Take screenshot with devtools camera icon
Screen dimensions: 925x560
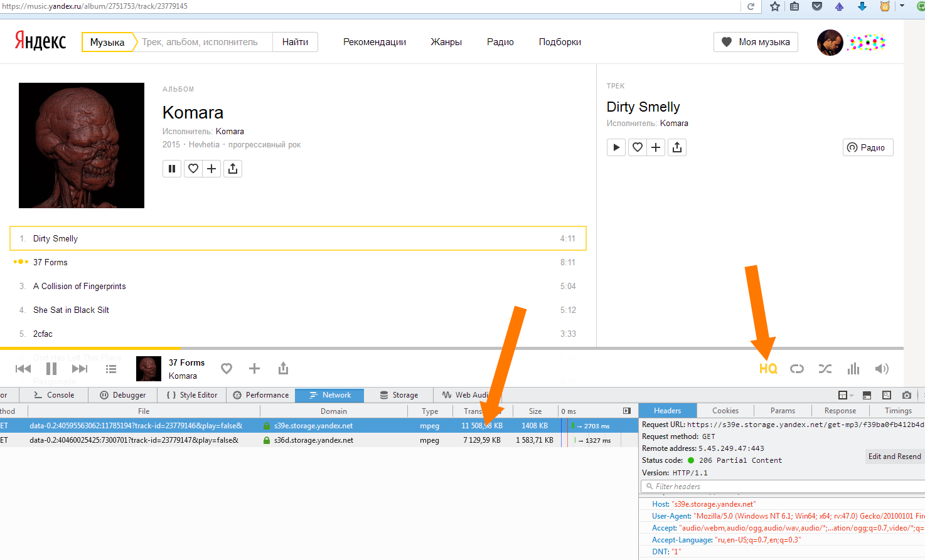coord(907,395)
